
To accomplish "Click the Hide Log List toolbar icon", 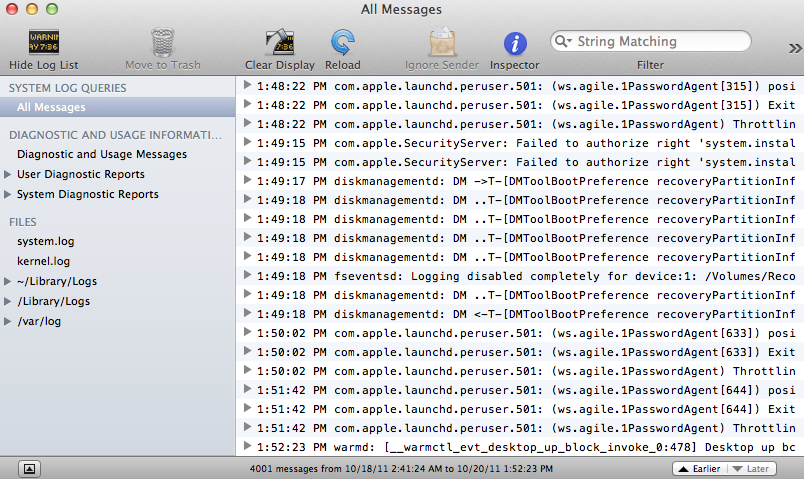I will [44, 42].
